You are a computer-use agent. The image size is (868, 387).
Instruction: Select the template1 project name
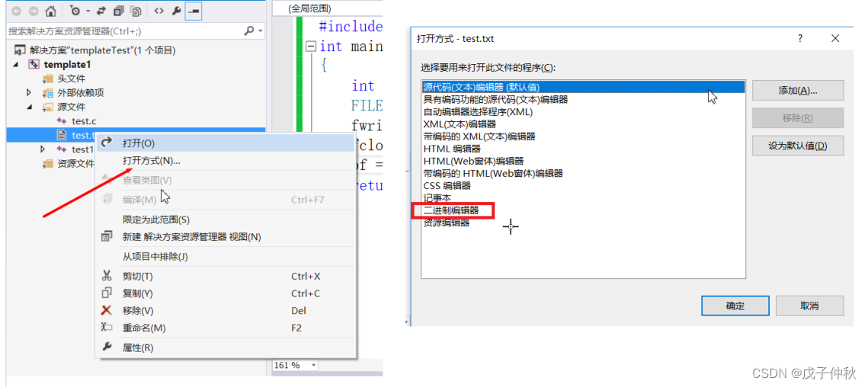point(67,65)
